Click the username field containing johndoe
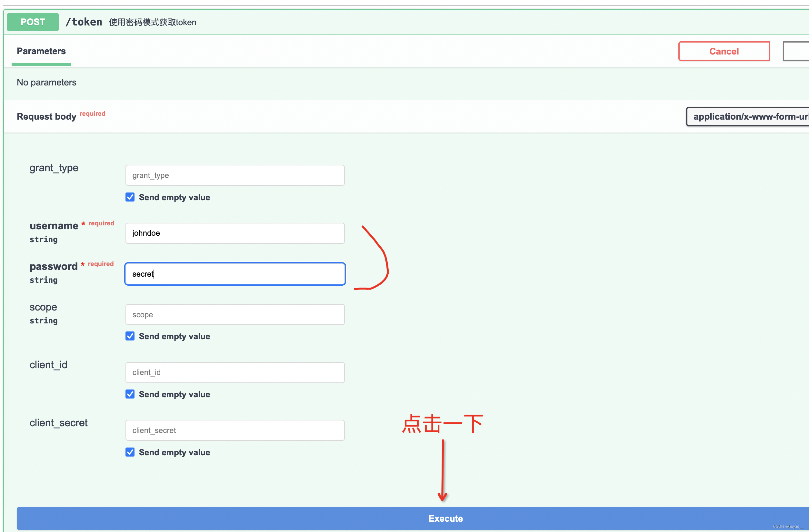The image size is (809, 532). (x=235, y=233)
